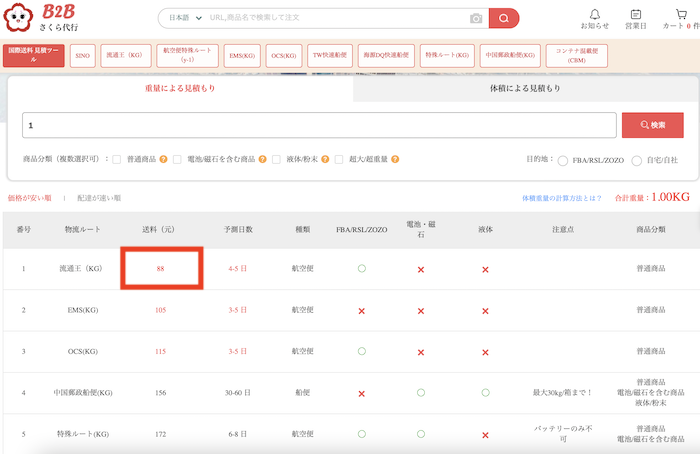The image size is (700, 454).
Task: Click help icon next to 普通商品
Action: coord(163,159)
